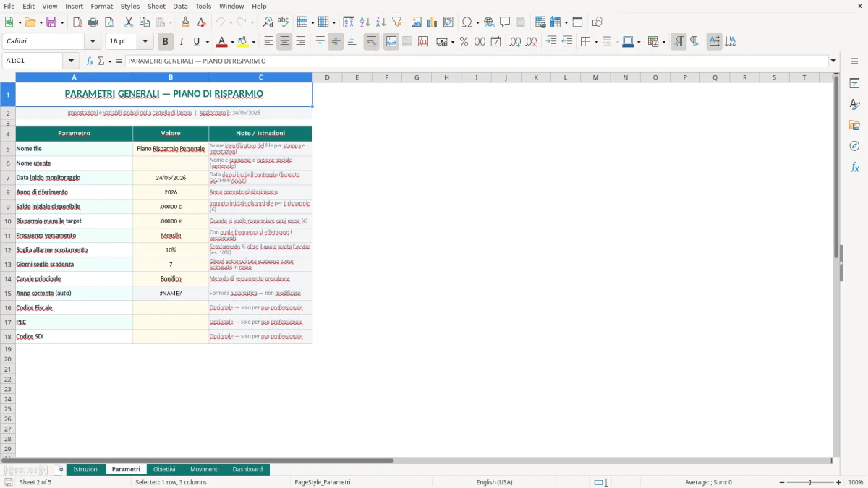Open the Function Wizard fx icon
Image resolution: width=868 pixels, height=488 pixels.
[90, 61]
